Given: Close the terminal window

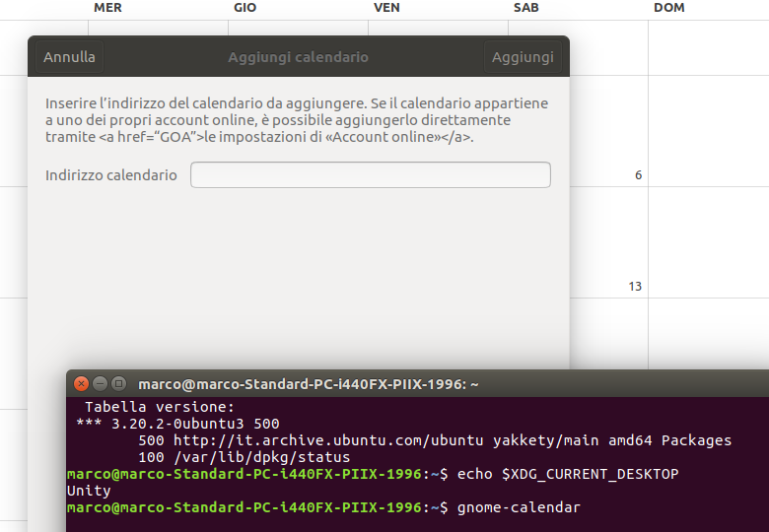Looking at the screenshot, I should [82, 383].
